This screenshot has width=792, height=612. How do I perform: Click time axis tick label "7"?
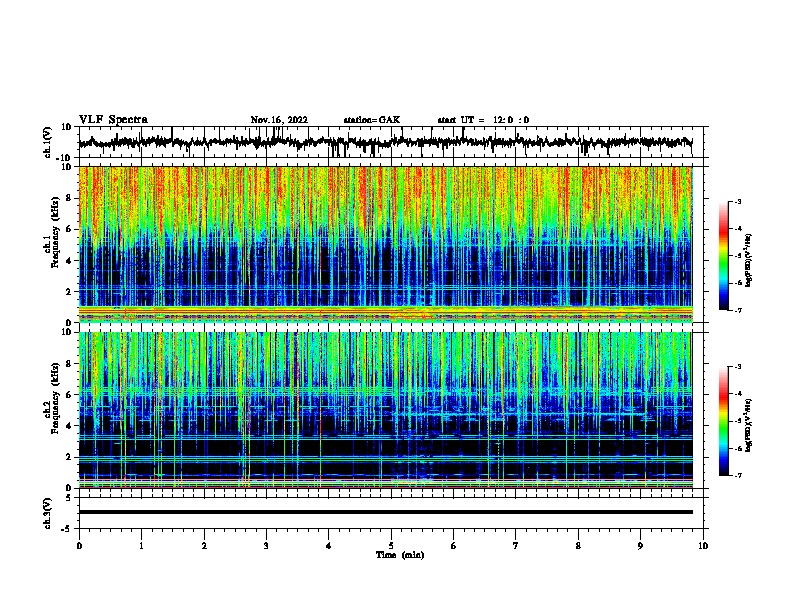click(x=516, y=546)
